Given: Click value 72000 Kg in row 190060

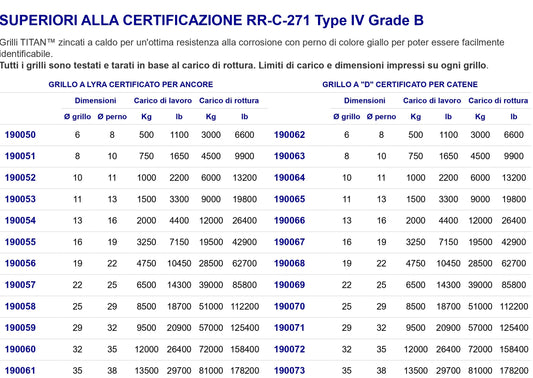Looking at the screenshot, I should point(211,349).
